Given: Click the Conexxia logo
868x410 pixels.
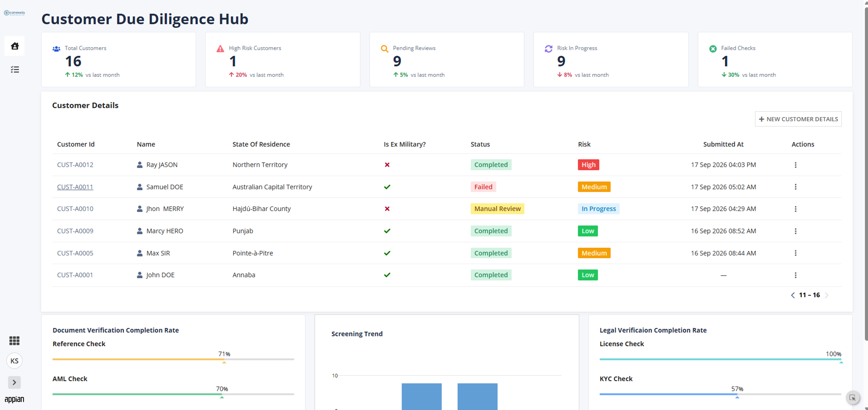Looking at the screenshot, I should point(14,13).
